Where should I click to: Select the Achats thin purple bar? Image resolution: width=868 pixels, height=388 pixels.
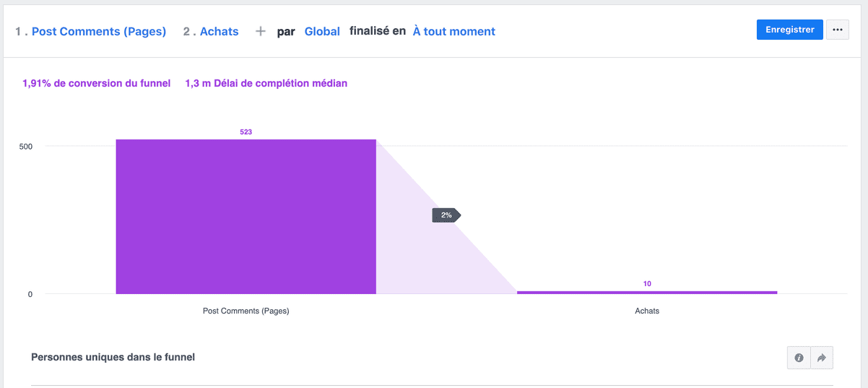[x=647, y=293]
